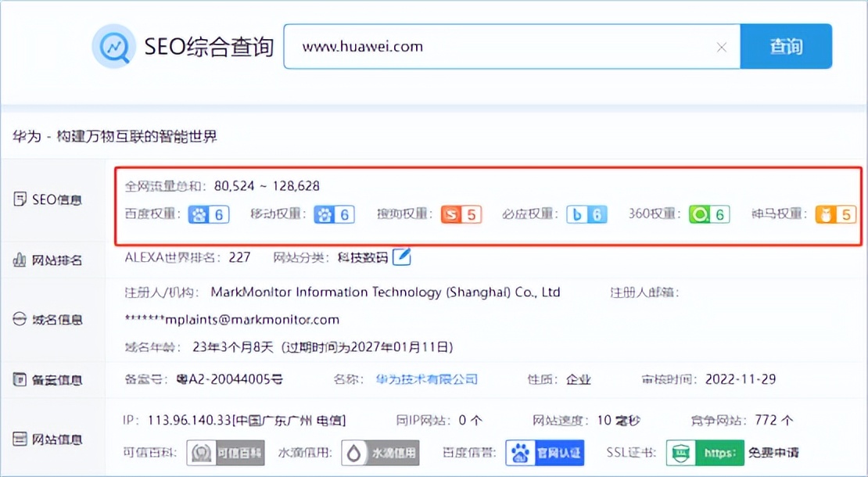
Task: Click the 查询 search button
Action: (x=786, y=47)
